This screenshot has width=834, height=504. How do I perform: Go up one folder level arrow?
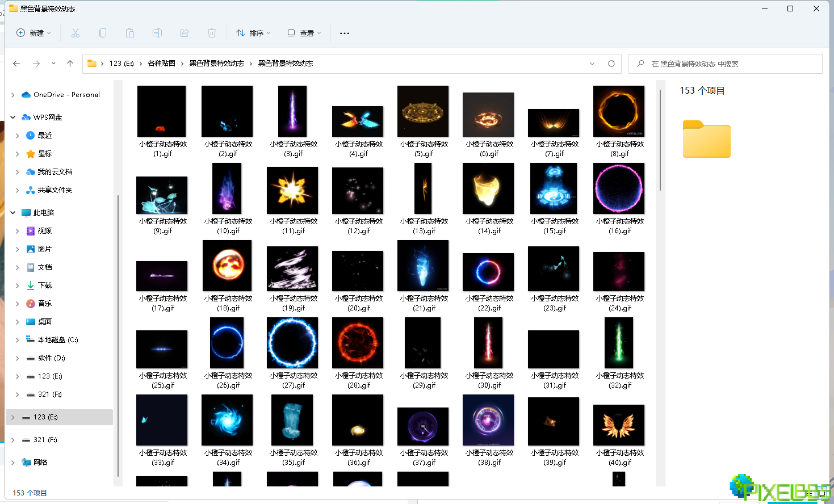point(70,64)
